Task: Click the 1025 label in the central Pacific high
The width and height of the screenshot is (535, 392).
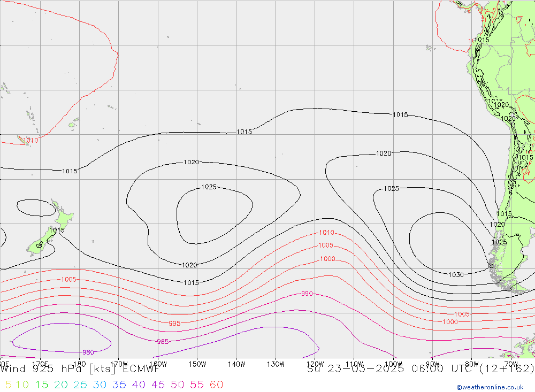Action: pyautogui.click(x=209, y=187)
